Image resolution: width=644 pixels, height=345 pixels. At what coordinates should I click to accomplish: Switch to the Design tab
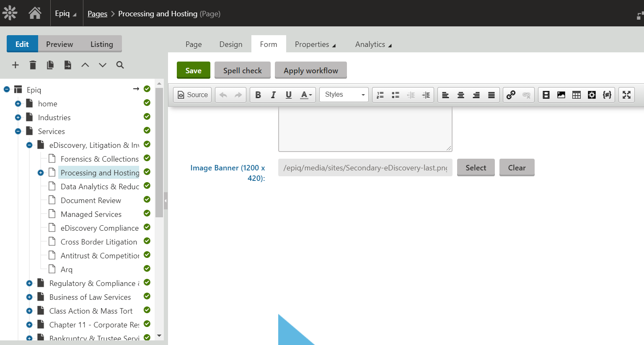230,44
